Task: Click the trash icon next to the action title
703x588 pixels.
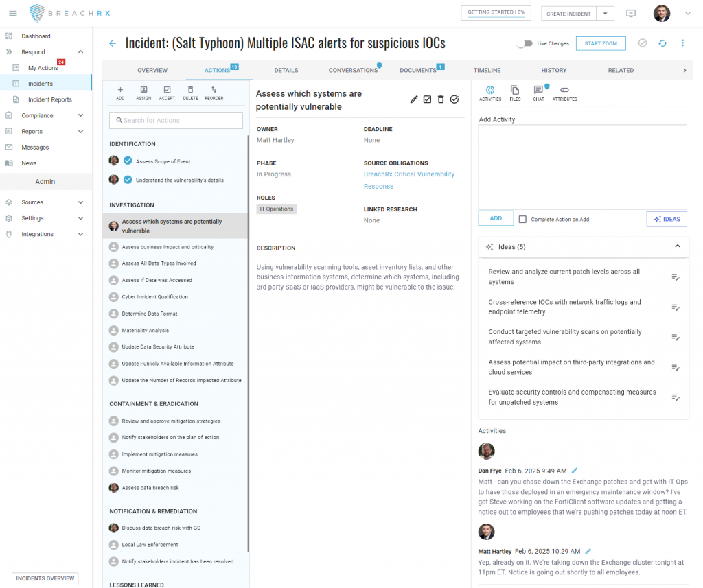Action: [x=441, y=99]
